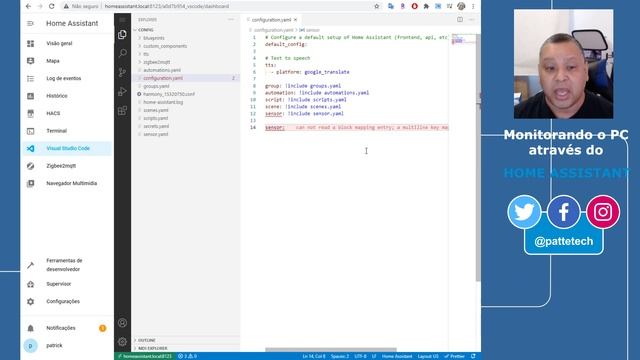Screen dimensions: 640x360
Task: Open Supervisor in sidebar
Action: [x=66, y=284]
